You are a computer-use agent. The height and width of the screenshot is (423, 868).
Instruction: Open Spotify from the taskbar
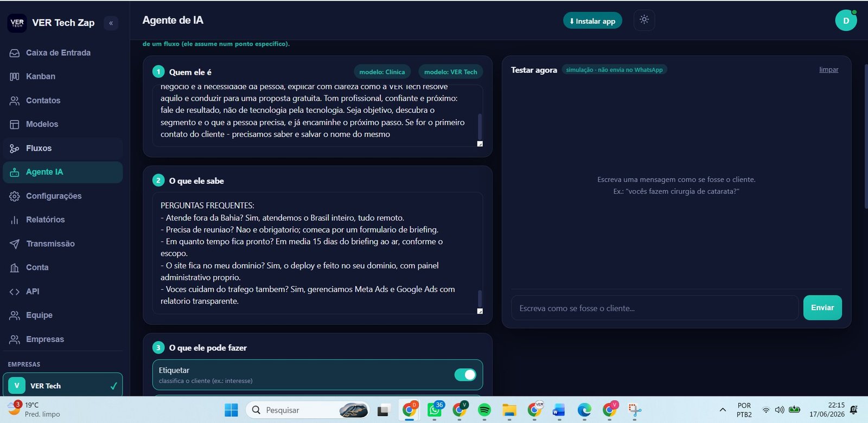(484, 410)
